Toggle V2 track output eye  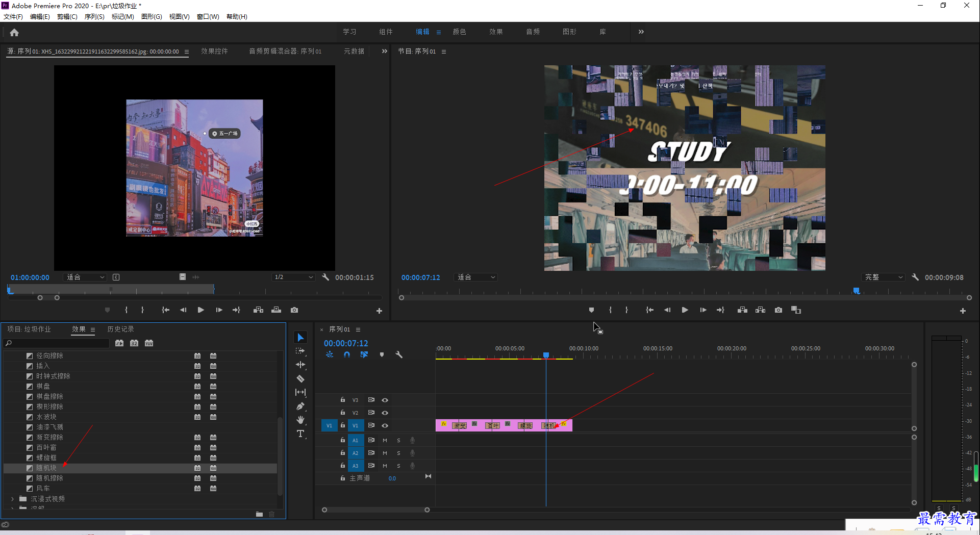pyautogui.click(x=385, y=413)
